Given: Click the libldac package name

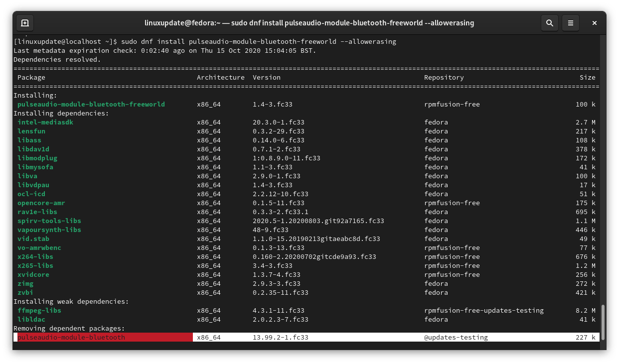Looking at the screenshot, I should 31,320.
